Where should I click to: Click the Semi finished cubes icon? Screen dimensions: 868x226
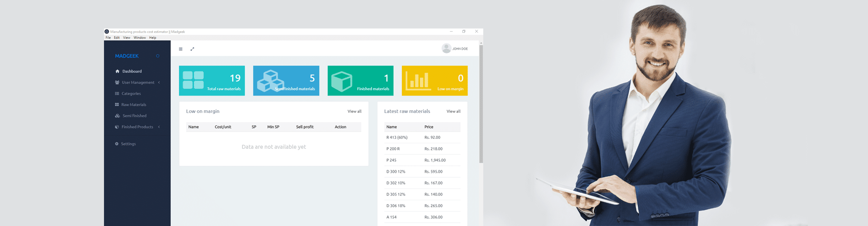[x=118, y=116]
